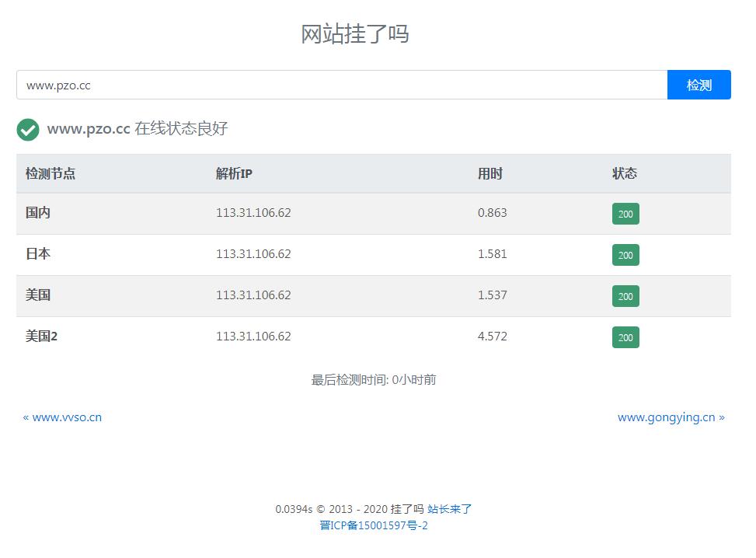Click the green checkmark status icon

28,129
